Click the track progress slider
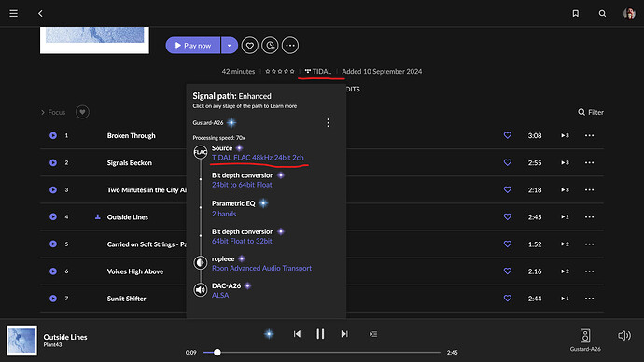 [x=322, y=352]
